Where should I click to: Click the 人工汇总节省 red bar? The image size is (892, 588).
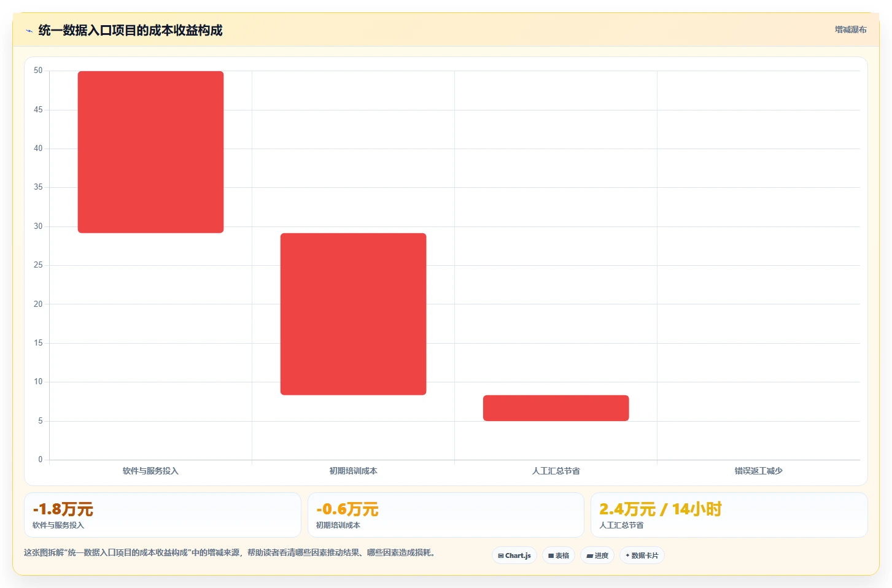pos(556,408)
